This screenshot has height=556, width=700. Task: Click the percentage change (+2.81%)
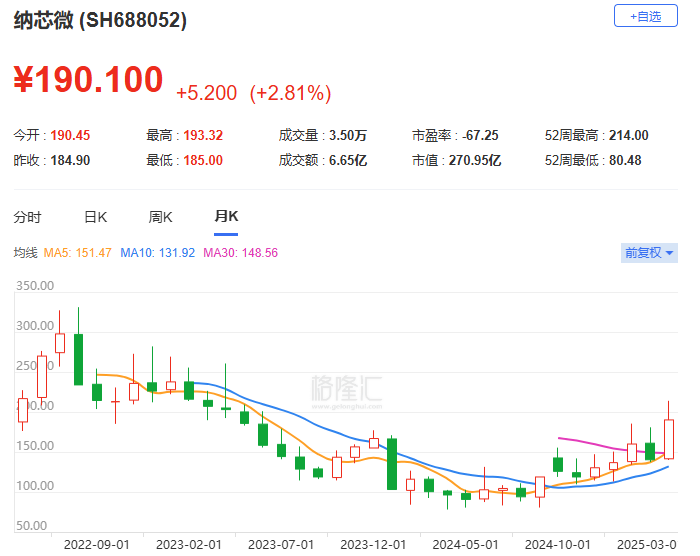[290, 93]
